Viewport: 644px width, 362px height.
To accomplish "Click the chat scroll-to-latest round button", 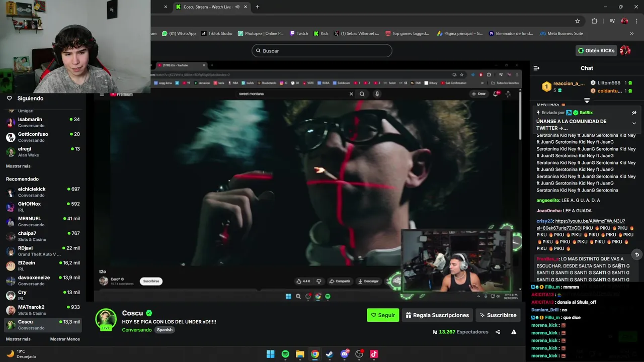I will tap(636, 254).
